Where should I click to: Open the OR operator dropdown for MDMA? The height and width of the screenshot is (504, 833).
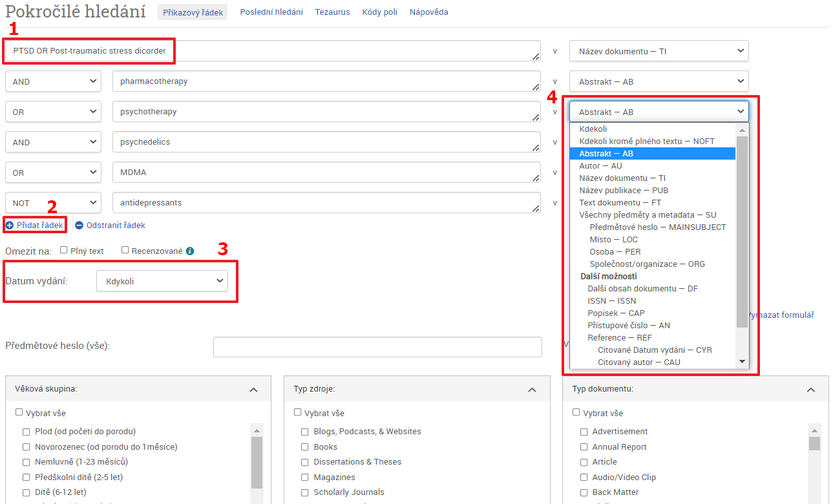coord(53,173)
